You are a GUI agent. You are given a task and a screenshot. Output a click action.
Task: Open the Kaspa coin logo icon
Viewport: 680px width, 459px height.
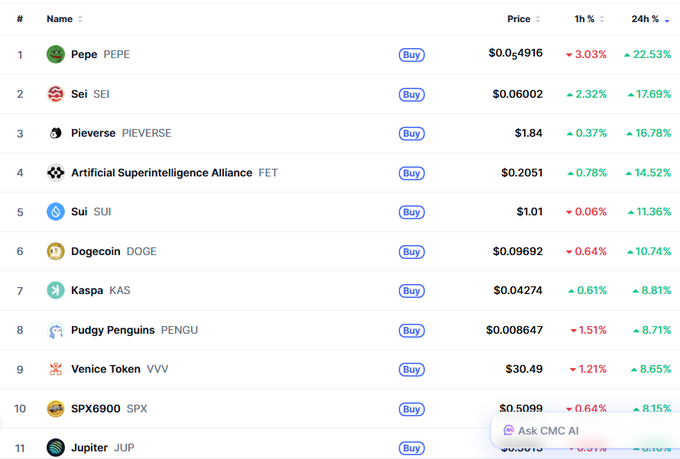pos(56,290)
